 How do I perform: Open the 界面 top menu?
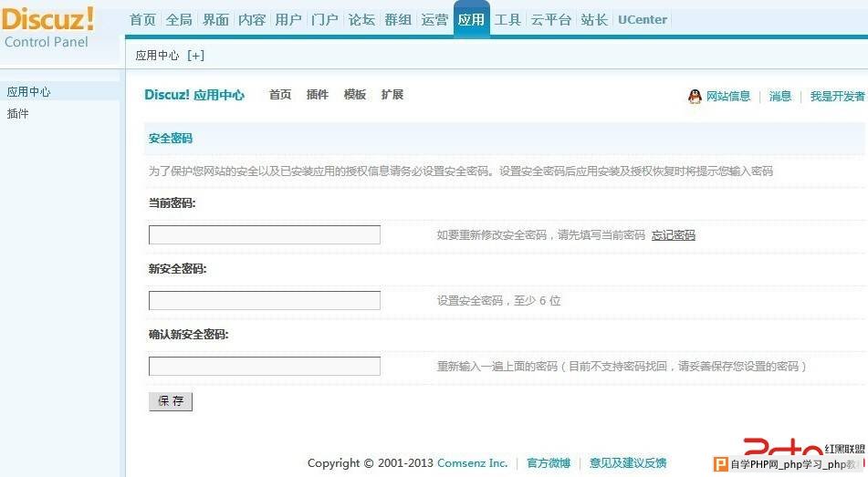tap(215, 20)
